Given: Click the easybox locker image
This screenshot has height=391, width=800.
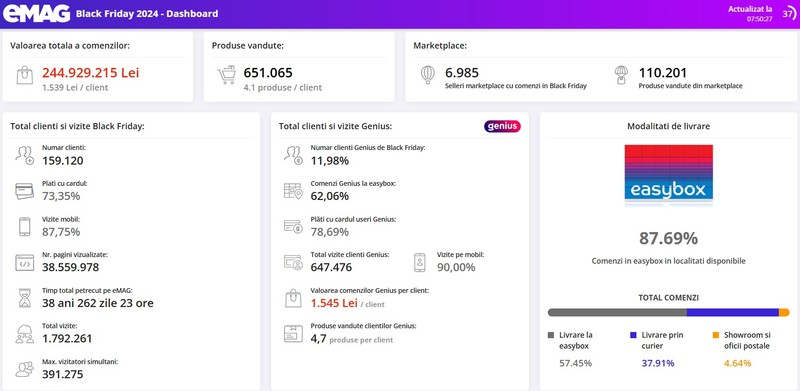Looking at the screenshot, I should pyautogui.click(x=668, y=175).
